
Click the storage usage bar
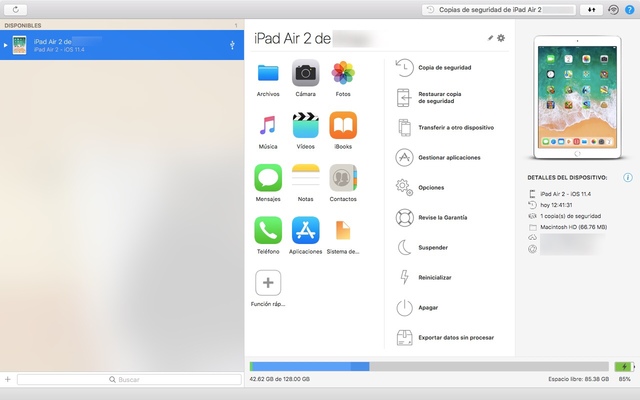[x=429, y=366]
